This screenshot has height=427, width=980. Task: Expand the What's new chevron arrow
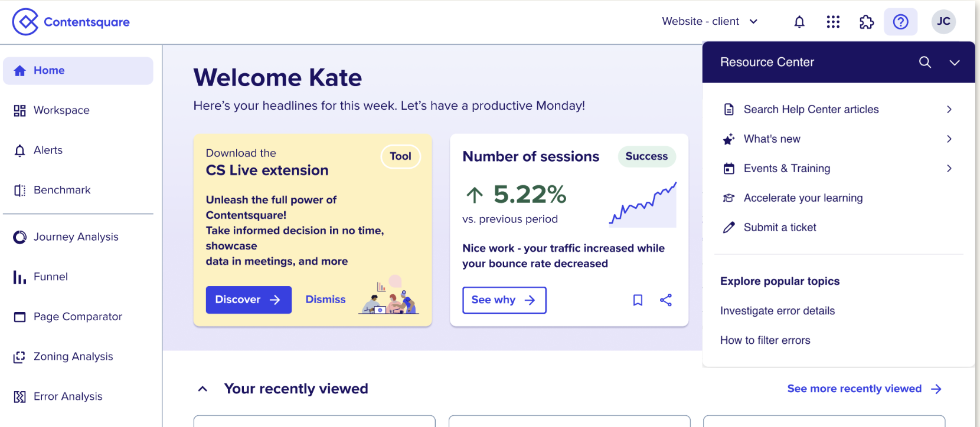tap(949, 139)
